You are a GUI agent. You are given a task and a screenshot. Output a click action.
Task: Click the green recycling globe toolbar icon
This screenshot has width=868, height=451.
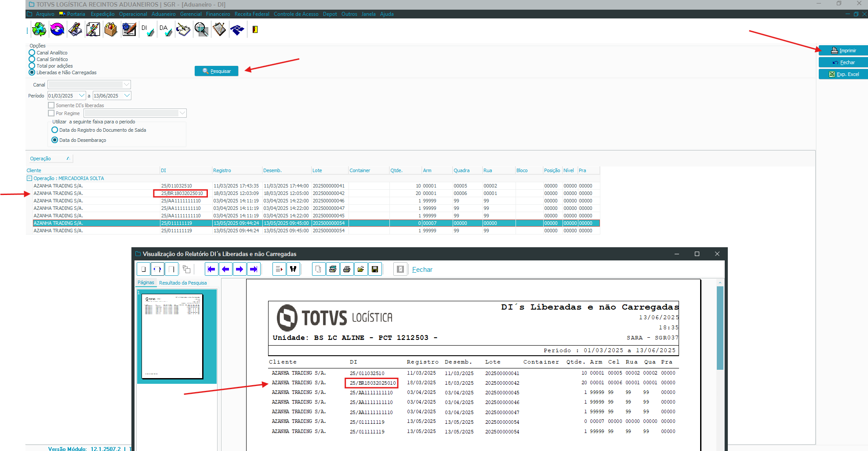tap(39, 29)
